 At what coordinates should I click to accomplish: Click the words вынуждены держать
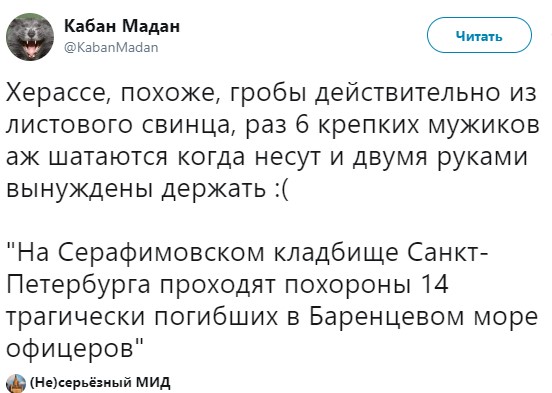(x=137, y=189)
